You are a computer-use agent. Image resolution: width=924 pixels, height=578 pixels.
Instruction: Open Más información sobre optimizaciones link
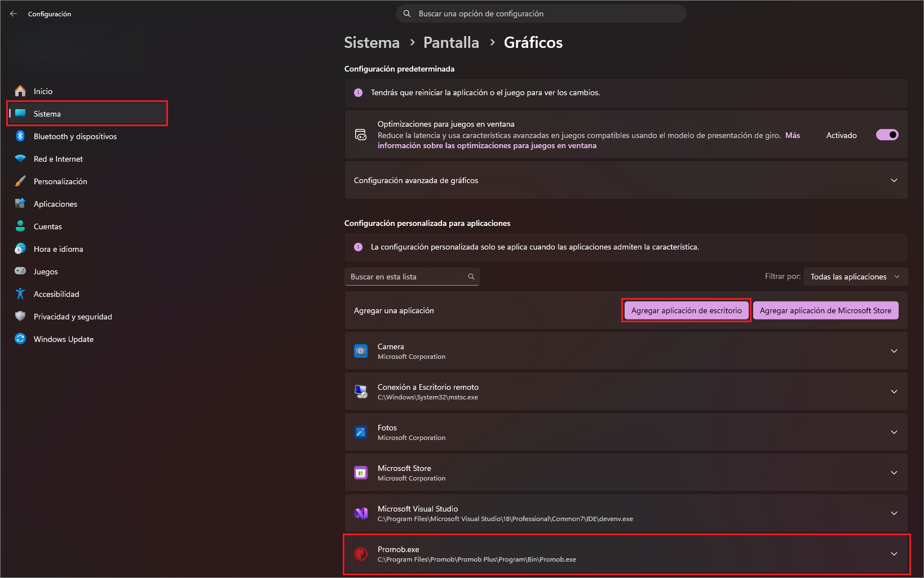click(487, 145)
